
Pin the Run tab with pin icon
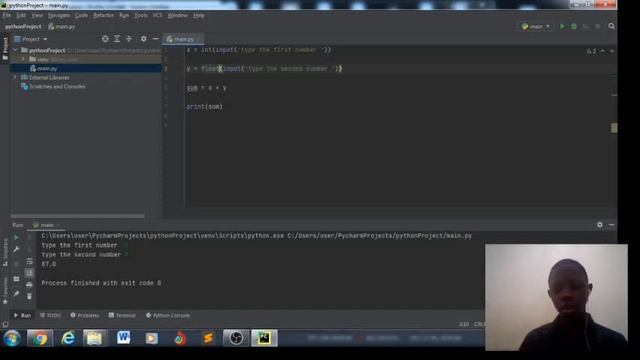(16, 294)
